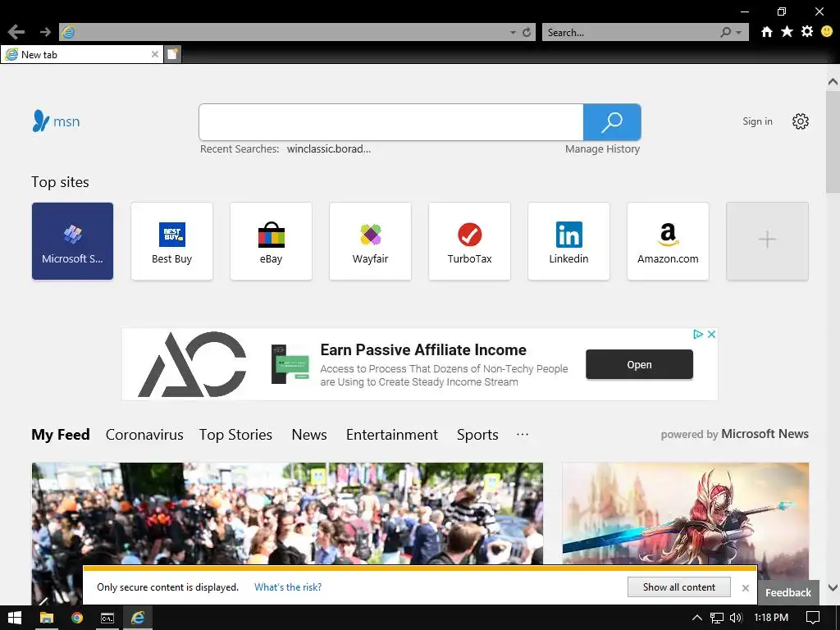Open the IE Tools gear menu

click(x=807, y=32)
